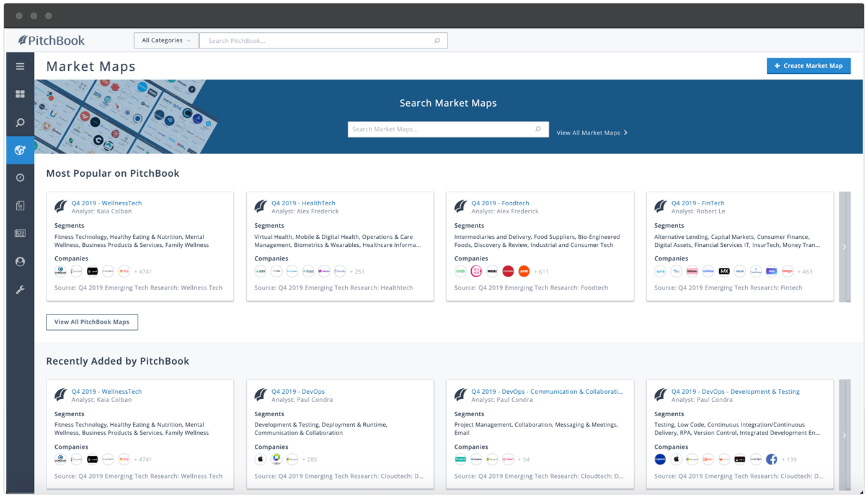Open DevOps - Development & Testing map
The image size is (868, 498).
[735, 391]
